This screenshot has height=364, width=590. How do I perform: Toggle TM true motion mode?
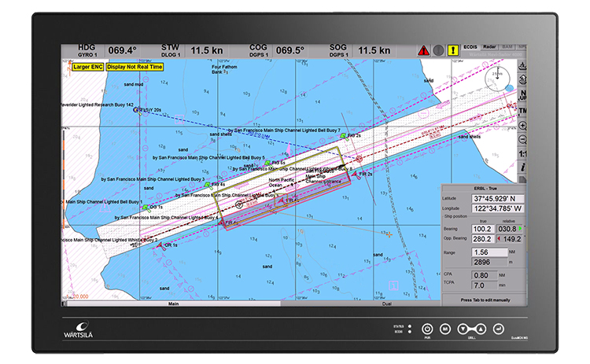click(x=523, y=111)
